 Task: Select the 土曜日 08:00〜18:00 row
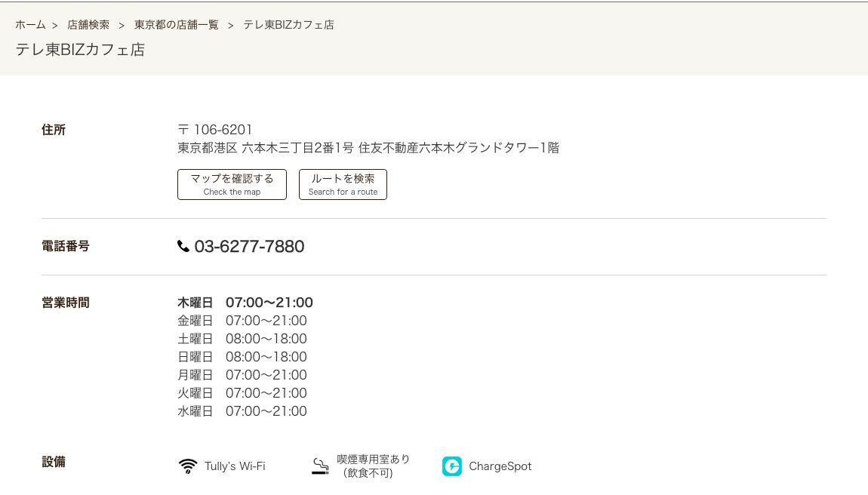242,339
